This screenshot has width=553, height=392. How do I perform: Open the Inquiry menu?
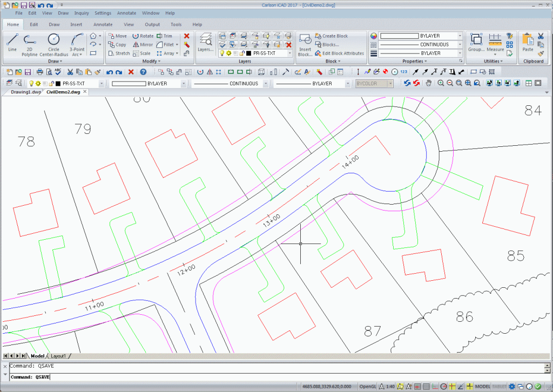coord(82,13)
